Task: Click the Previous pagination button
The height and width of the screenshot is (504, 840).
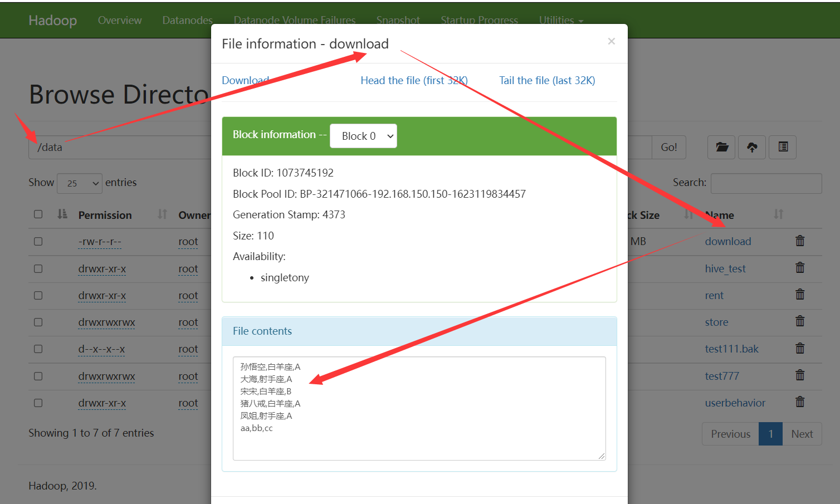Action: (730, 434)
